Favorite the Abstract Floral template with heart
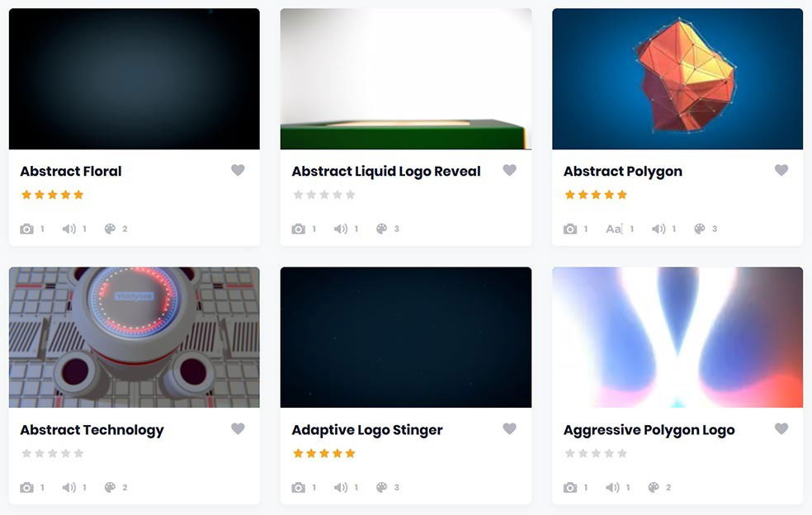 pos(238,170)
